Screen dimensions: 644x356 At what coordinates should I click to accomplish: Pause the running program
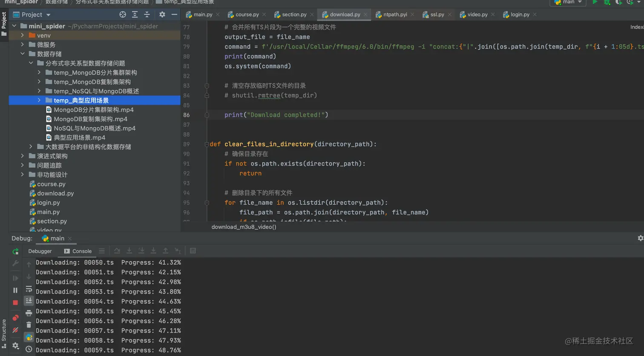15,290
